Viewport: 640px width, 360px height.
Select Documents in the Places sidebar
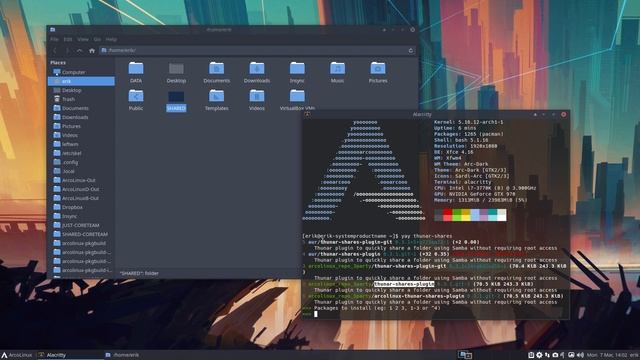point(81,108)
